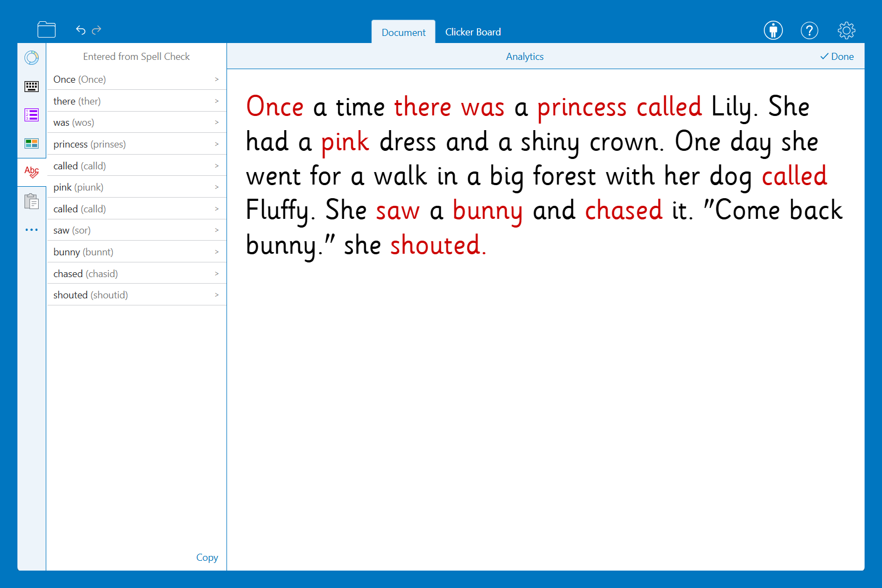Open the accessibility person icon
The height and width of the screenshot is (588, 882).
pos(773,30)
